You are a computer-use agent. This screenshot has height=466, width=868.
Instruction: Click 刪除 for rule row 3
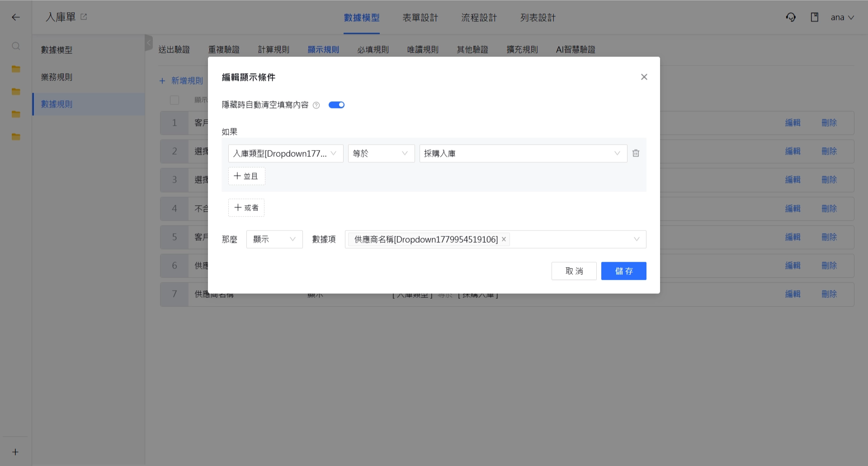[x=829, y=179]
